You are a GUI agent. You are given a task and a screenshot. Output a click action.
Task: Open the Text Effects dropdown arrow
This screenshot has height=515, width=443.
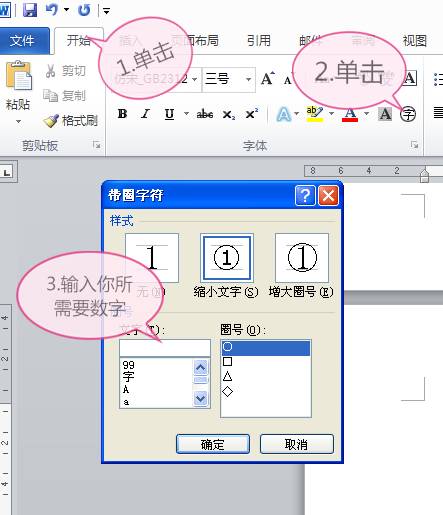point(297,114)
